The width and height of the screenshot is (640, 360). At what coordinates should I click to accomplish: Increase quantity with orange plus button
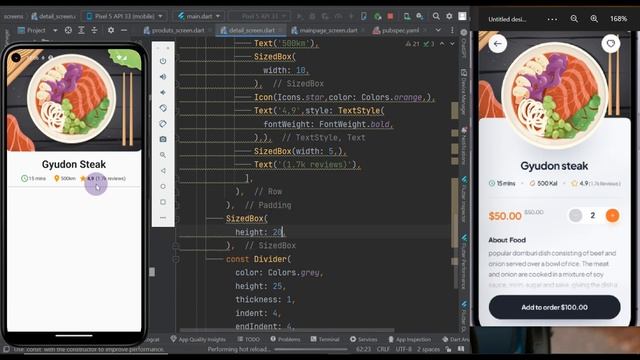612,216
